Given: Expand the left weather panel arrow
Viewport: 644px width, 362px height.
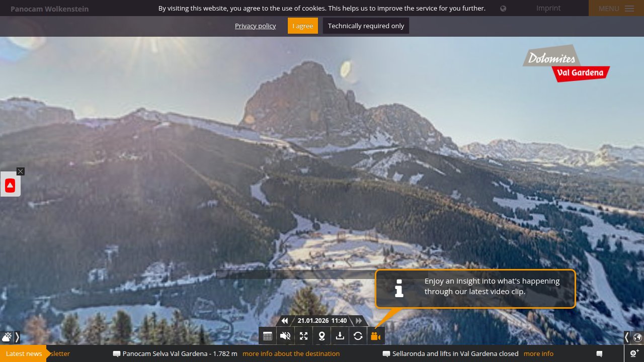Looking at the screenshot, I should pyautogui.click(x=17, y=337).
